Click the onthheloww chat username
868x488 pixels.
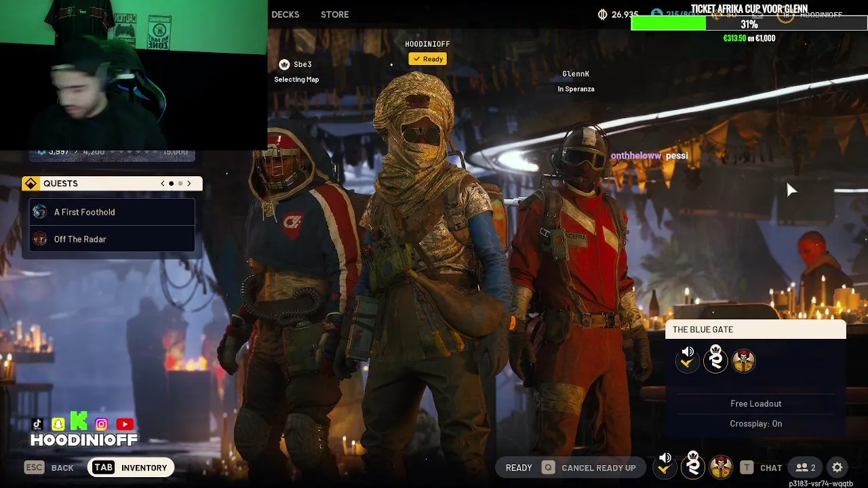pos(635,156)
